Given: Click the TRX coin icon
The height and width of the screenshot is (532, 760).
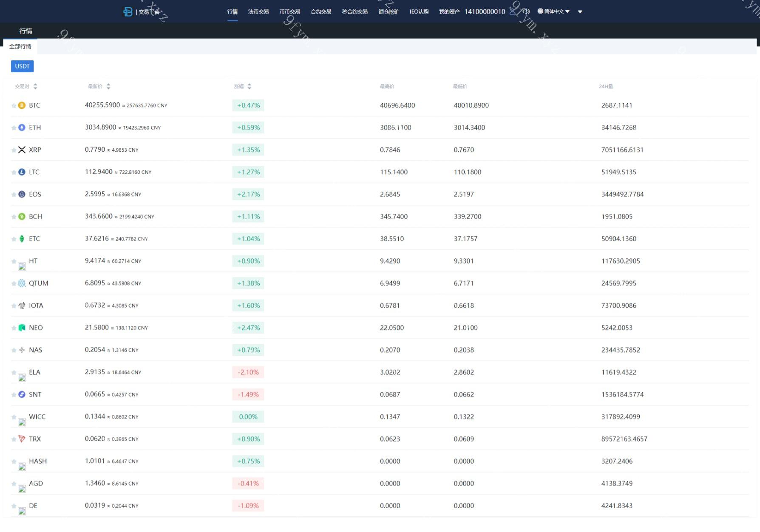Looking at the screenshot, I should (x=22, y=439).
